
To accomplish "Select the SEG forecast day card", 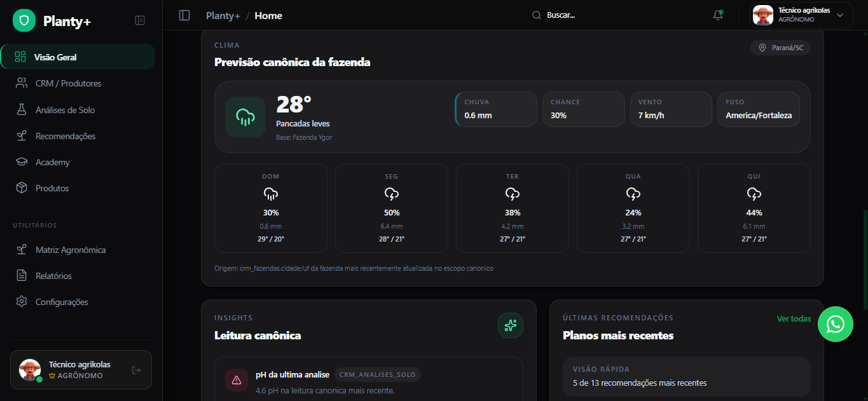I will 391,208.
